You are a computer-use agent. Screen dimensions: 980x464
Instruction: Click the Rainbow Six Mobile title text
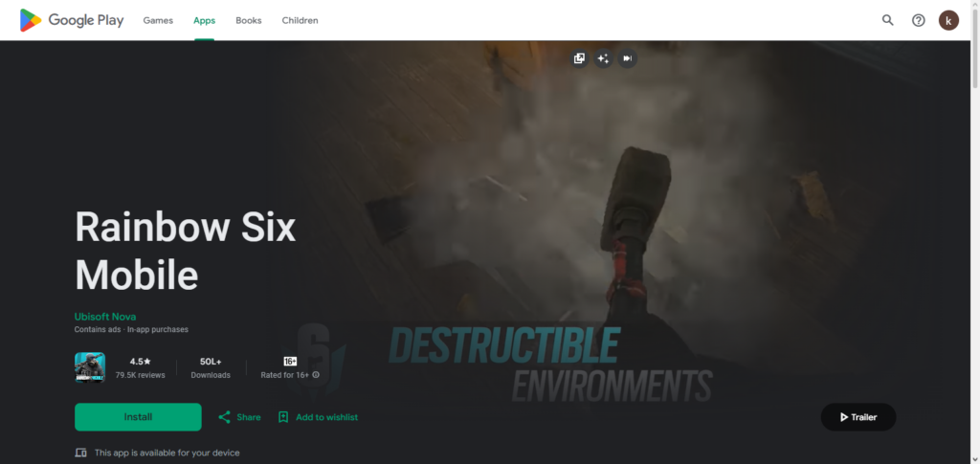click(185, 252)
